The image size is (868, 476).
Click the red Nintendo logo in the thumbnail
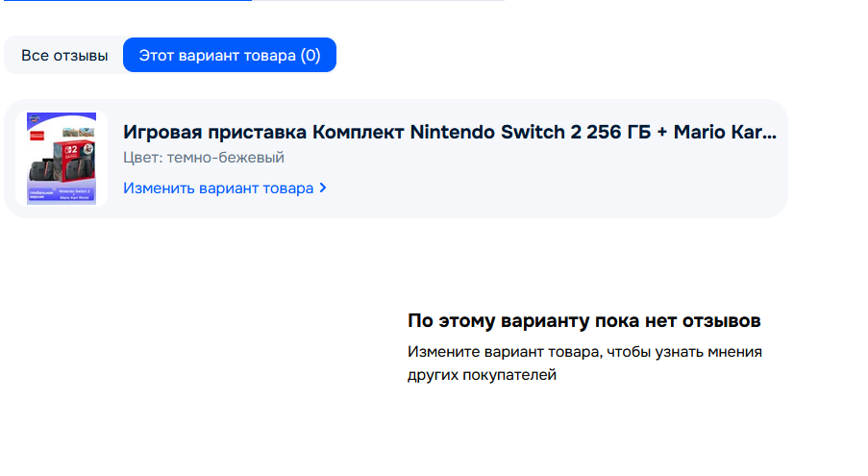pyautogui.click(x=37, y=137)
